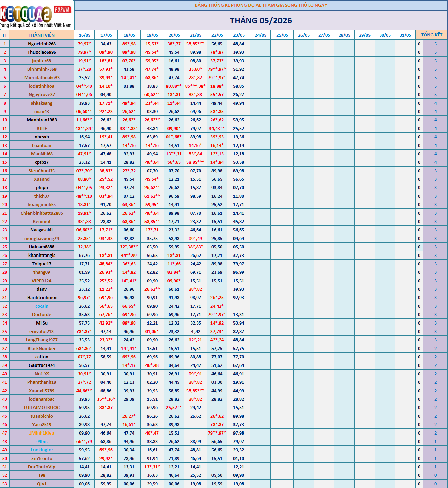
Task: Select member Thuoclao6996 name cell
Action: [42, 52]
